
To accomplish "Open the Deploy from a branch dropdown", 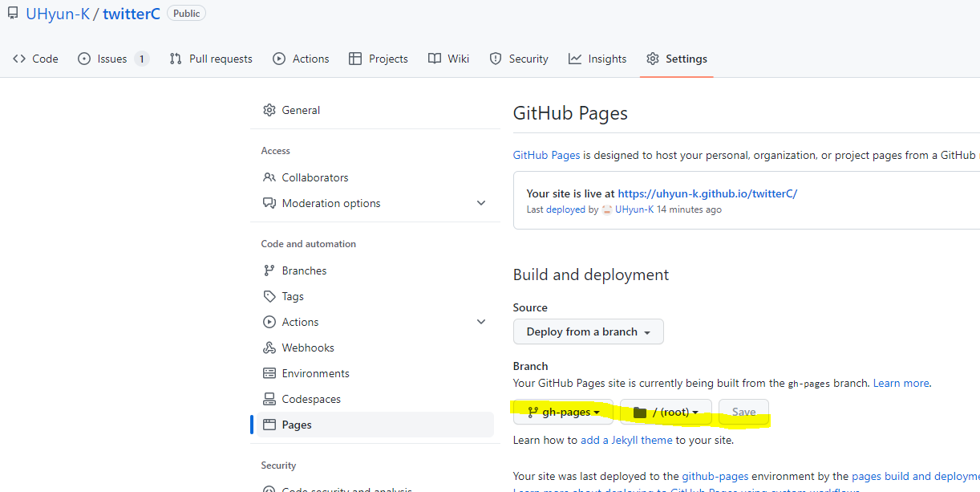I will click(x=589, y=331).
